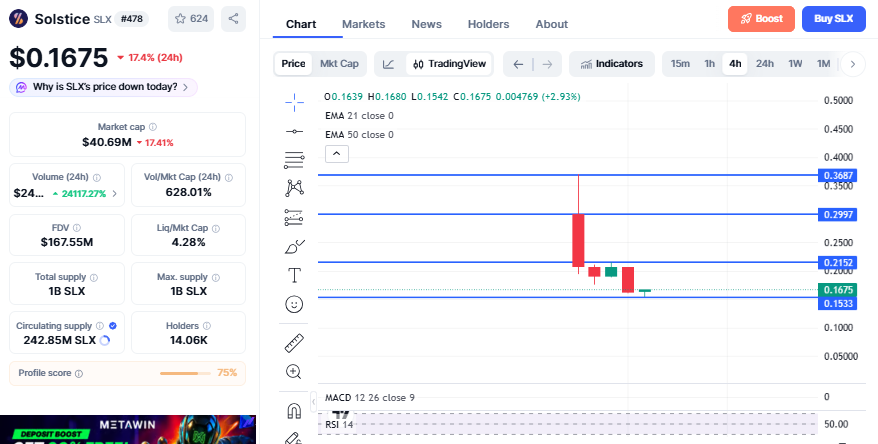
Task: Select the ruler measure tool
Action: pos(294,343)
